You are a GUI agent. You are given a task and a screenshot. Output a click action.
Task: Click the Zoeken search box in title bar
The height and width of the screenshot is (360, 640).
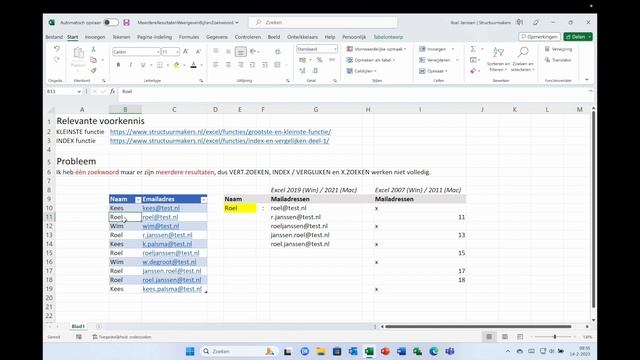point(323,22)
